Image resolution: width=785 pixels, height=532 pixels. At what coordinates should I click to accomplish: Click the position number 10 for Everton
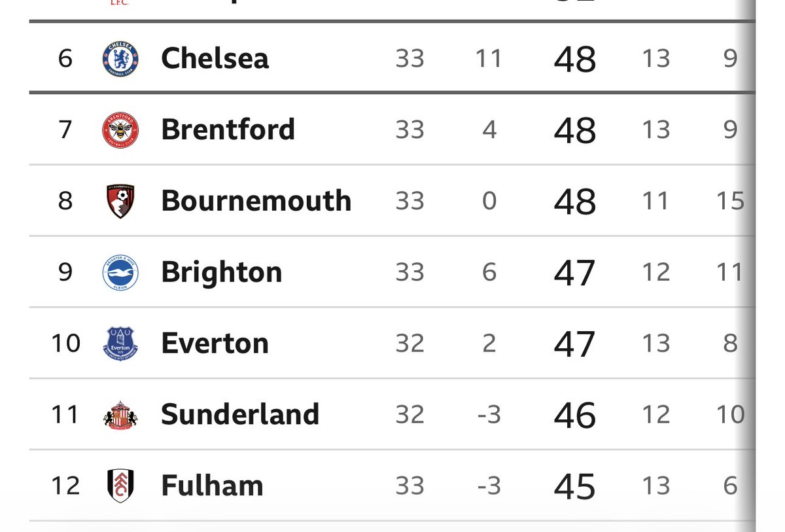(x=65, y=344)
